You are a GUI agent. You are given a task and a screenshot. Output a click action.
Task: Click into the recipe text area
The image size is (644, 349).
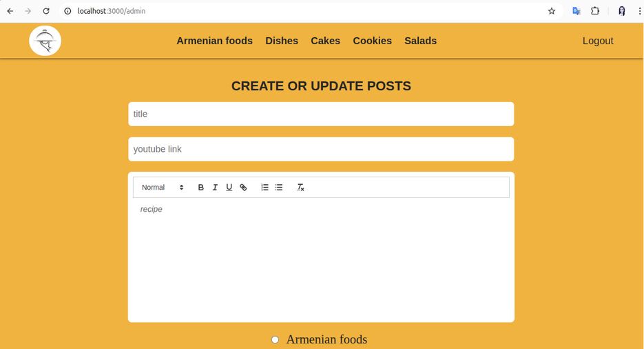321,258
